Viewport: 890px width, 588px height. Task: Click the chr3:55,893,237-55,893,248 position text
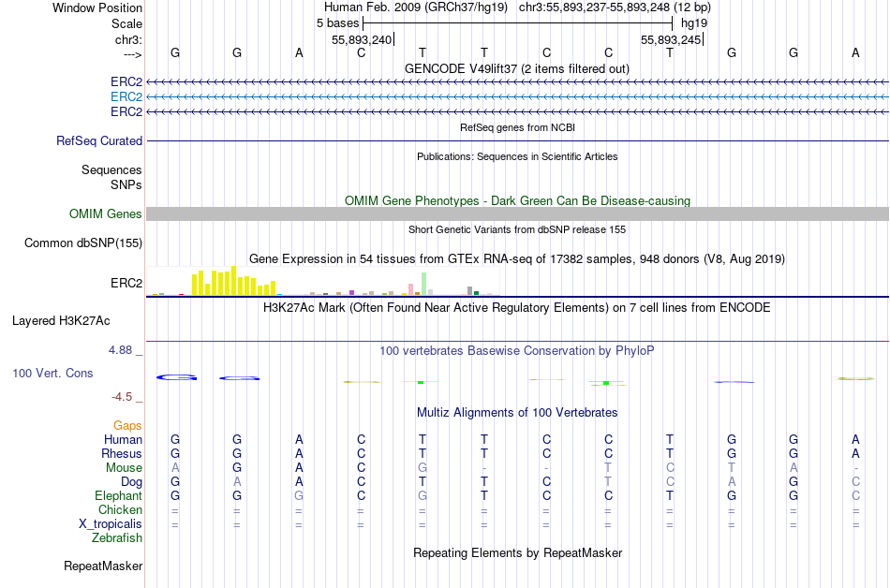pos(615,7)
